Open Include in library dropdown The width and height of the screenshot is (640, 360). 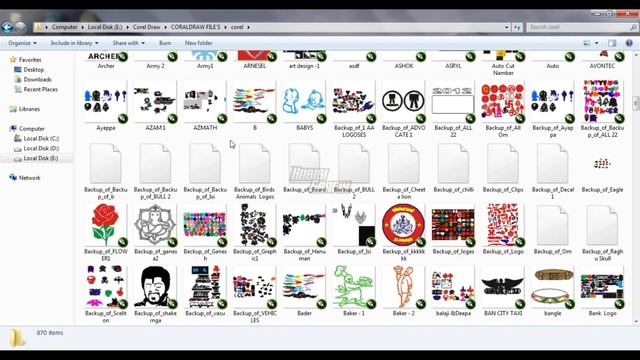point(74,43)
